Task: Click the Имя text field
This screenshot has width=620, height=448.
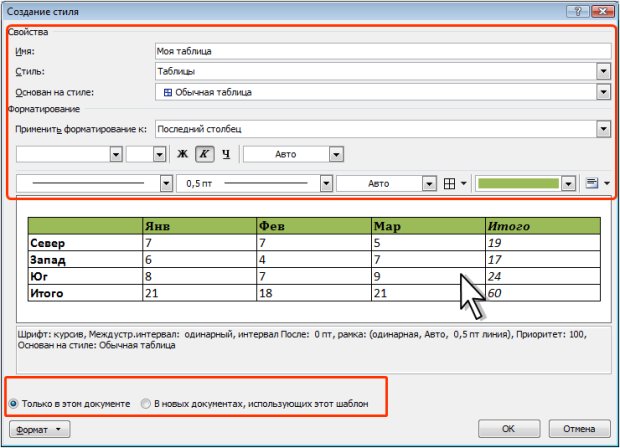Action: pos(382,50)
